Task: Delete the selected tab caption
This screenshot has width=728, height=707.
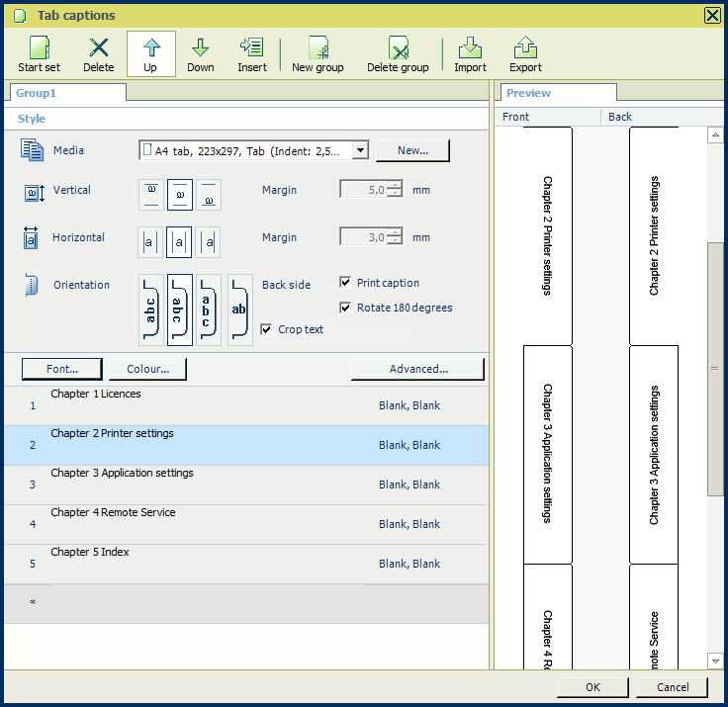Action: pos(99,54)
